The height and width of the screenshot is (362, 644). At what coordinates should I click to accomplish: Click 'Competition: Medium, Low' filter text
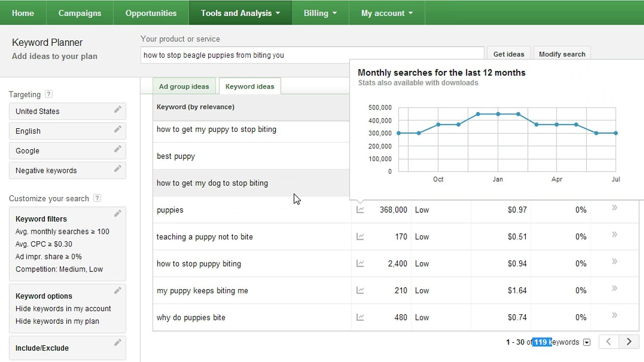(x=59, y=269)
